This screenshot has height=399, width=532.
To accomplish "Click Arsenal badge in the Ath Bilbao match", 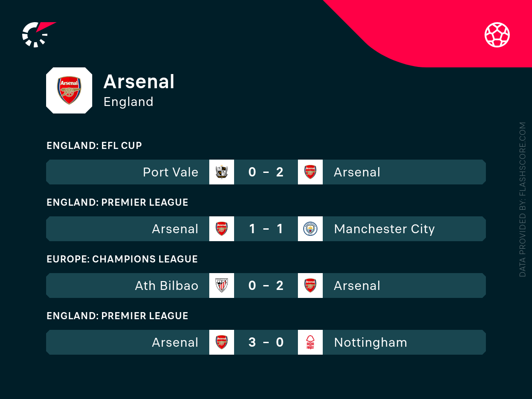I will 310,286.
